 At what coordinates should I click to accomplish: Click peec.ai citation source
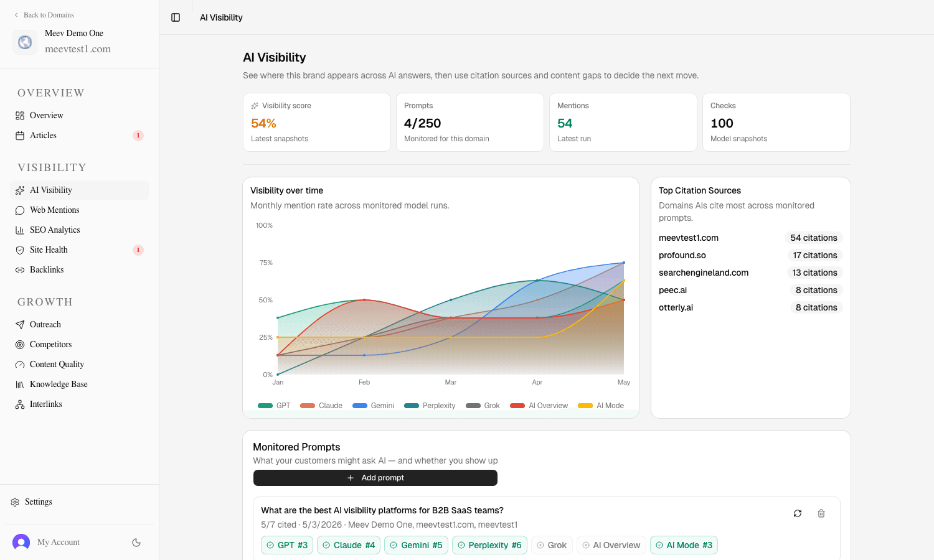[673, 290]
